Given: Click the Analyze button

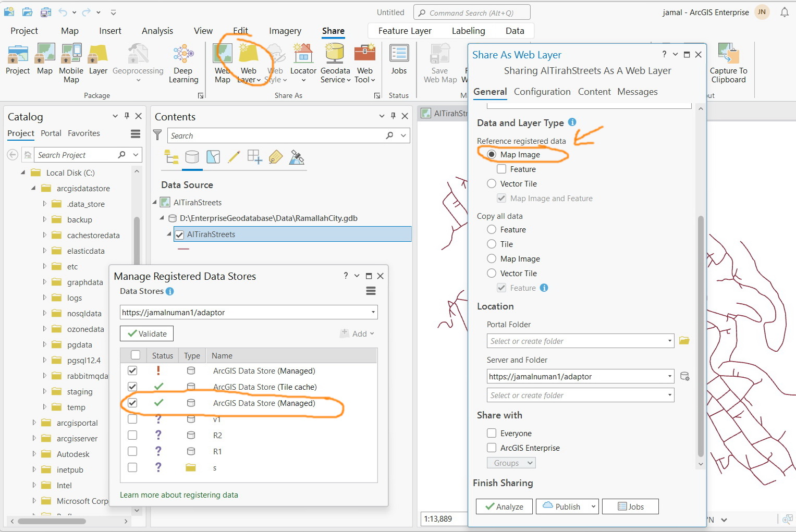Looking at the screenshot, I should pos(504,506).
